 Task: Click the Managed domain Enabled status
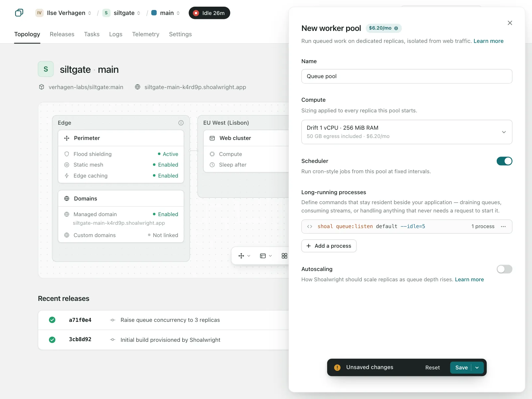click(x=166, y=214)
